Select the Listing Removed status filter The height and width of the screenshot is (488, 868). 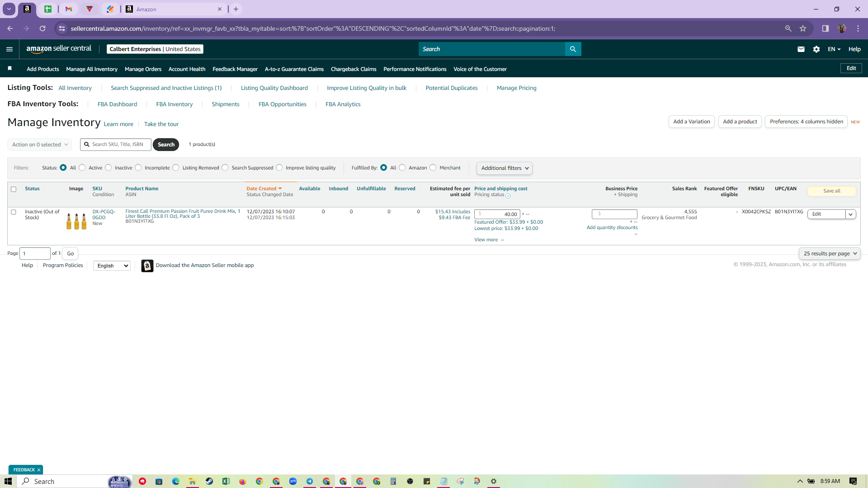pos(176,168)
